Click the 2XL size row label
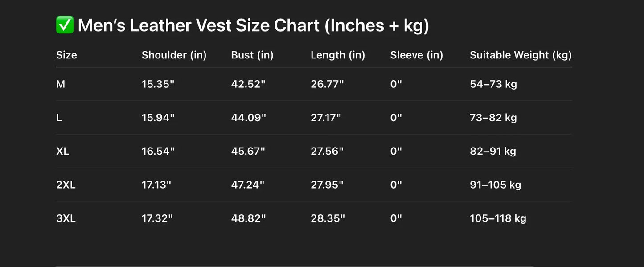The height and width of the screenshot is (267, 644). 66,185
